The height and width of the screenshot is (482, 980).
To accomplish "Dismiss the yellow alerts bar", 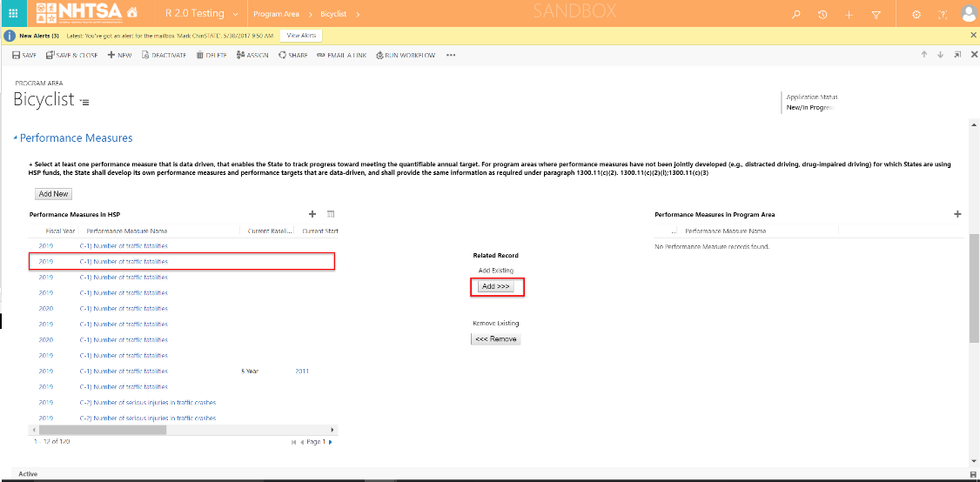I will (973, 36).
